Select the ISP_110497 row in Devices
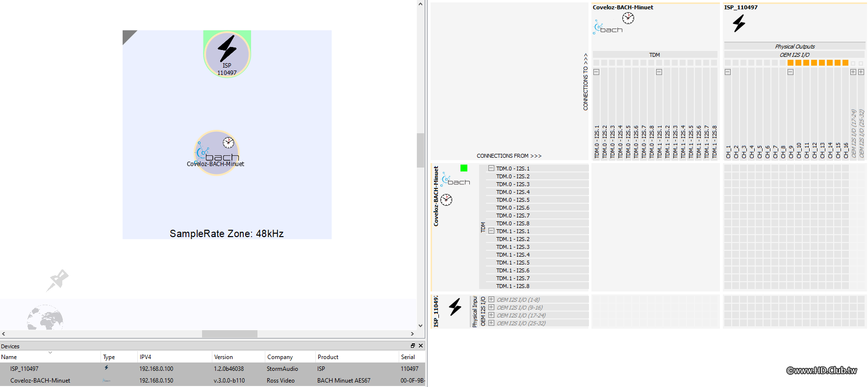This screenshot has height=387, width=868. (x=212, y=369)
